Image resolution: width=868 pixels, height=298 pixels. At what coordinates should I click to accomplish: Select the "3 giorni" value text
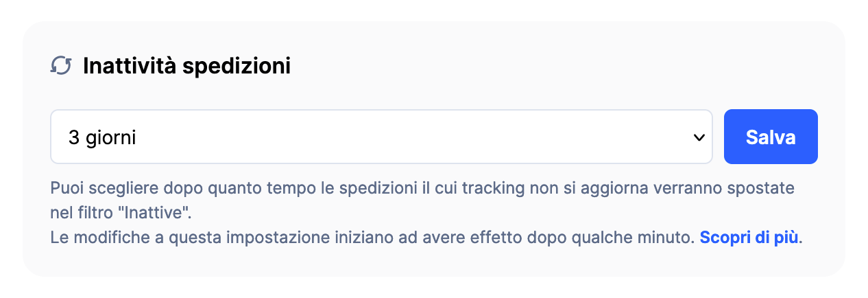[102, 137]
